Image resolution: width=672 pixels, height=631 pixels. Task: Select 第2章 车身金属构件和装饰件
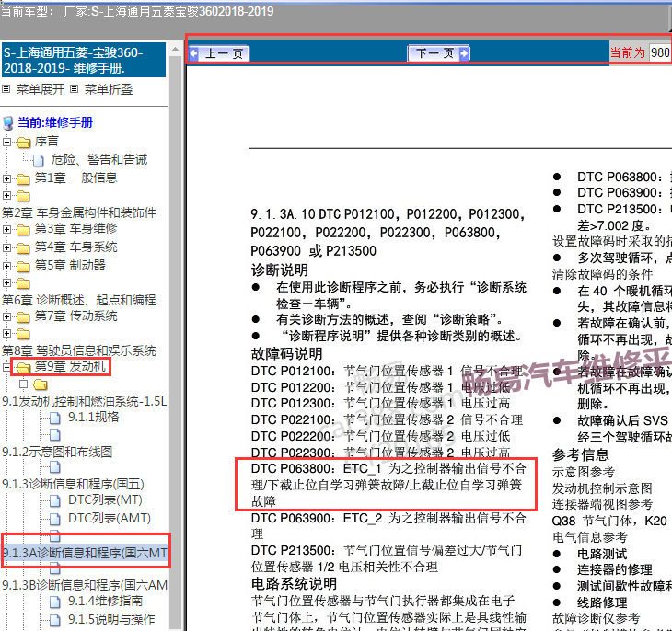79,212
